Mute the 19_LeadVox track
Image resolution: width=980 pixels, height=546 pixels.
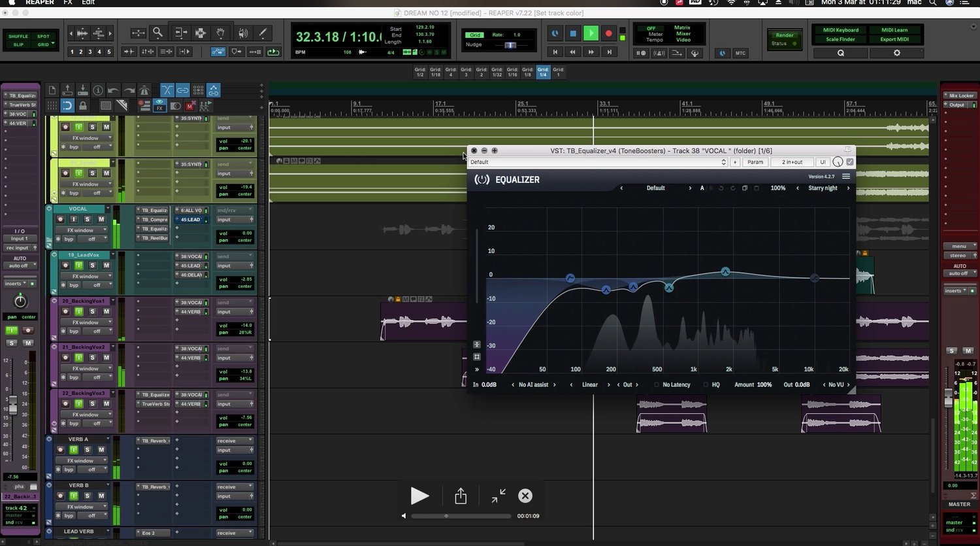tap(106, 265)
